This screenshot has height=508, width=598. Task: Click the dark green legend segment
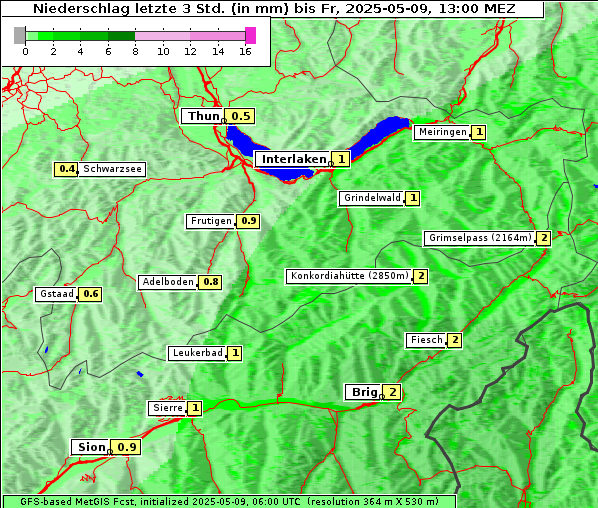(121, 36)
